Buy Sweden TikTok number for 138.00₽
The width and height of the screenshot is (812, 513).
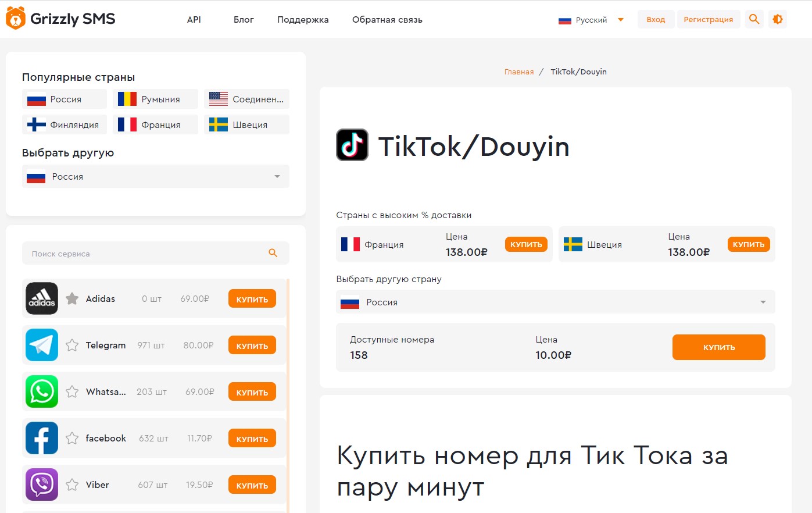pyautogui.click(x=749, y=244)
